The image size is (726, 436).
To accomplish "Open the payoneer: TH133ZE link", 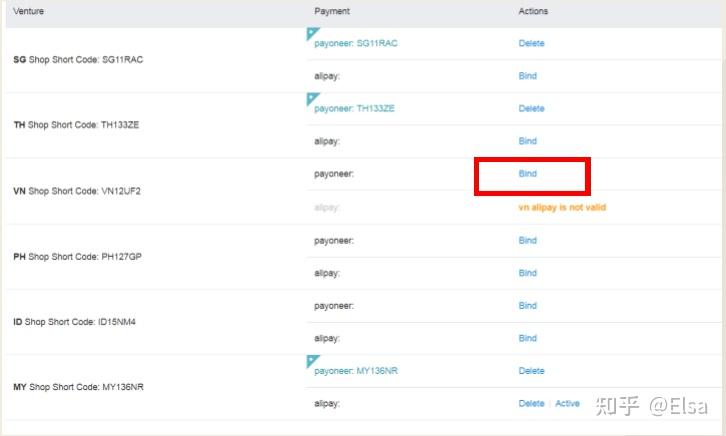I will click(x=354, y=109).
